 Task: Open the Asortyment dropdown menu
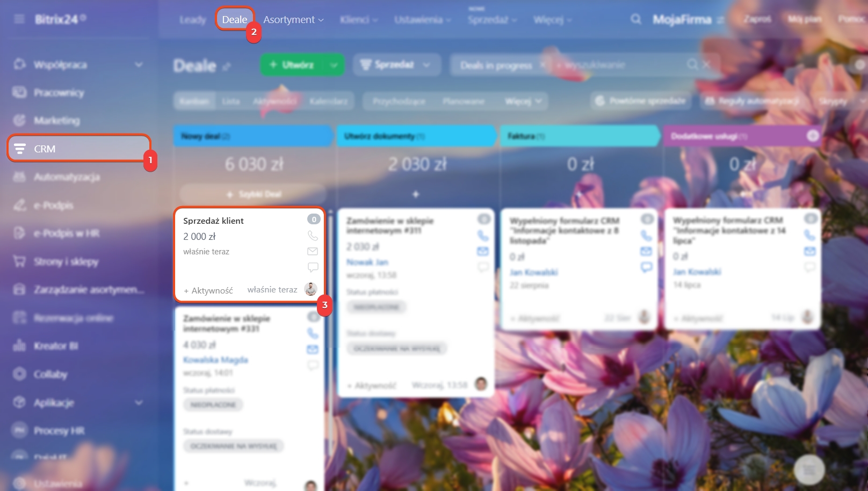tap(293, 19)
